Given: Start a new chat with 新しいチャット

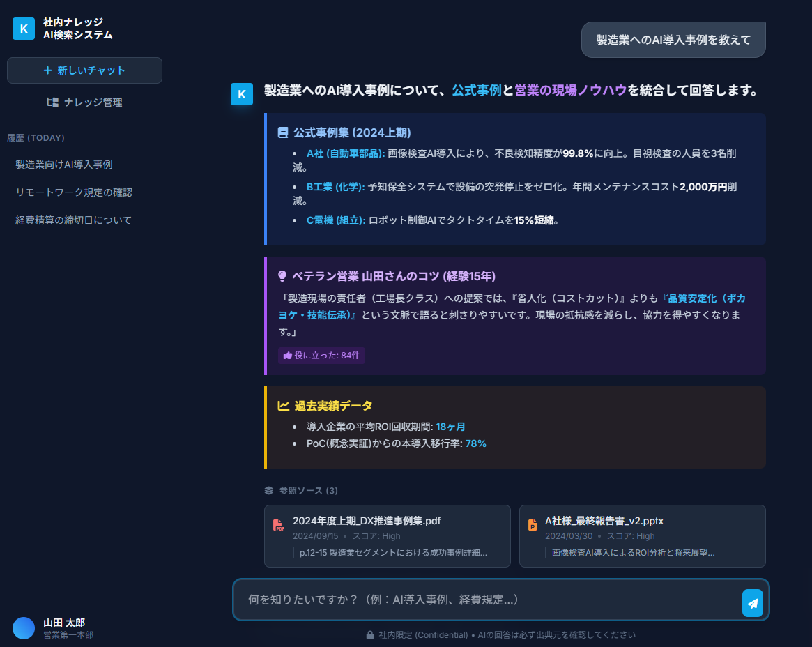Looking at the screenshot, I should tap(84, 70).
